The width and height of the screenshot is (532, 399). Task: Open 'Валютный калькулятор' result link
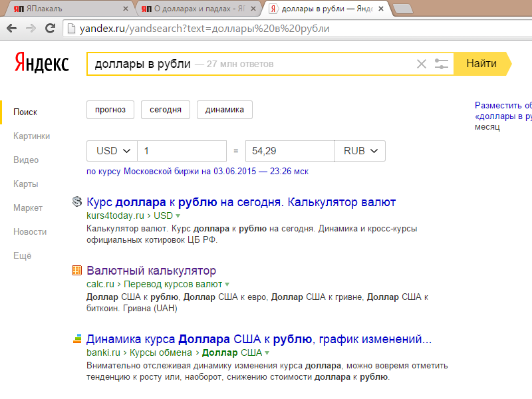point(151,271)
